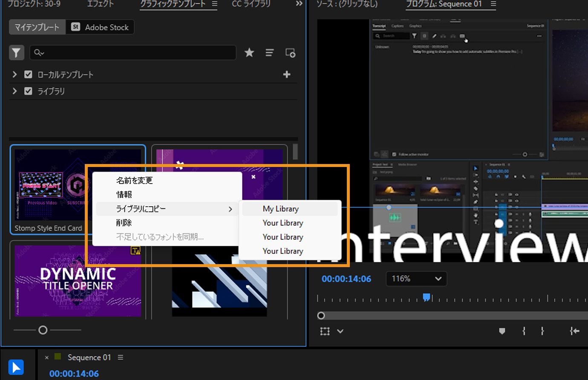
Task: Click the Mark In brace icon
Action: click(x=524, y=331)
